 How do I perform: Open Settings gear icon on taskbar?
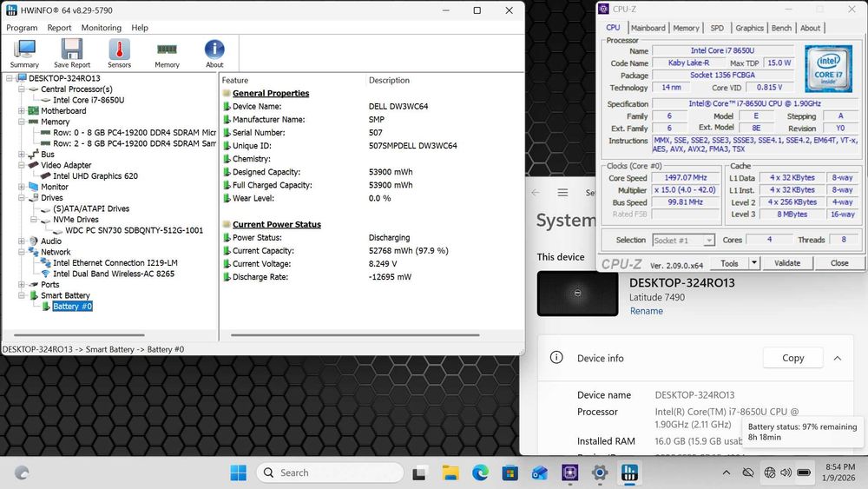click(x=600, y=473)
